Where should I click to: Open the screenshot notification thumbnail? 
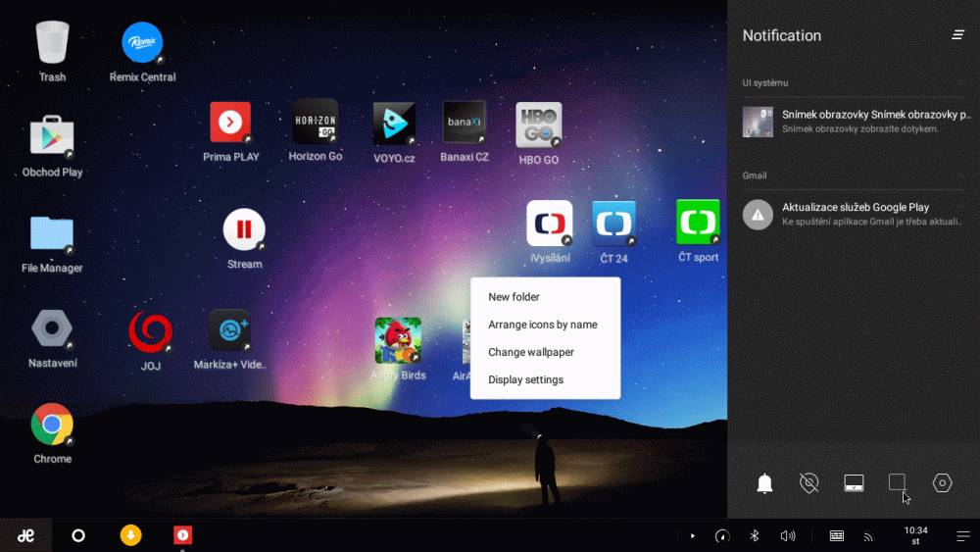[x=758, y=122]
